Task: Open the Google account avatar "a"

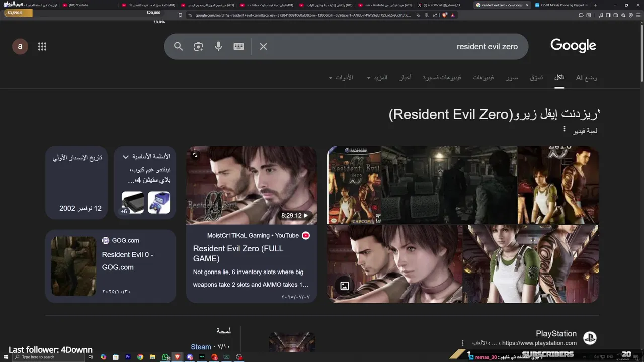Action: [20, 46]
